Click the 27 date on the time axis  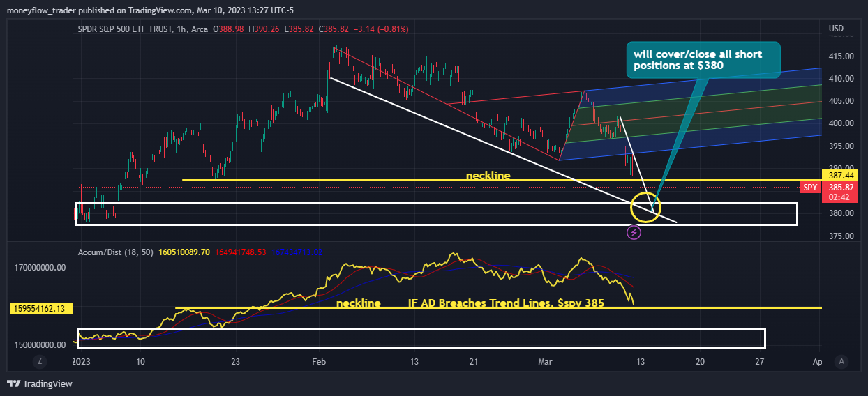click(x=761, y=361)
